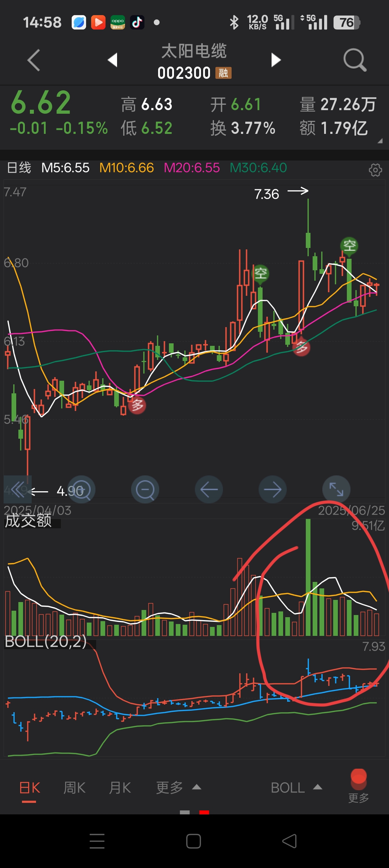The width and height of the screenshot is (389, 868).
Task: Expand quote details corner triangle
Action: (380, 141)
